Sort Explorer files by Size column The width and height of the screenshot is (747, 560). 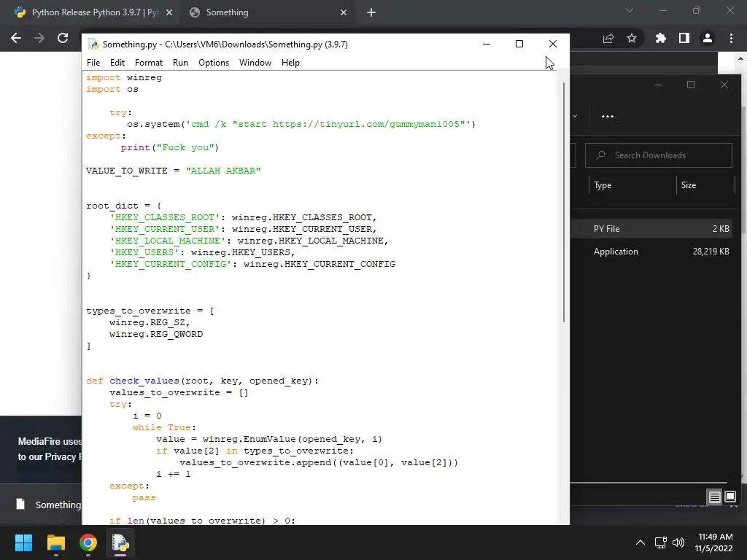pos(689,185)
